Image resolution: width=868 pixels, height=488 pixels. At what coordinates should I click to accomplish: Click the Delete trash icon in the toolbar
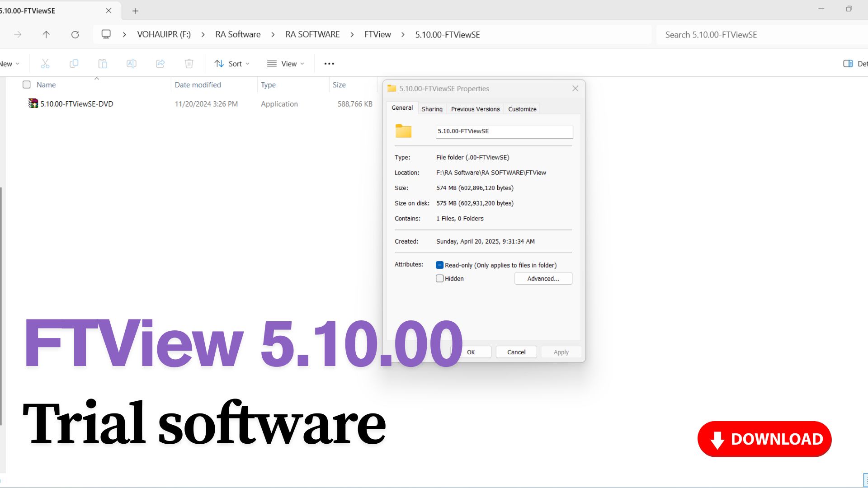tap(189, 63)
